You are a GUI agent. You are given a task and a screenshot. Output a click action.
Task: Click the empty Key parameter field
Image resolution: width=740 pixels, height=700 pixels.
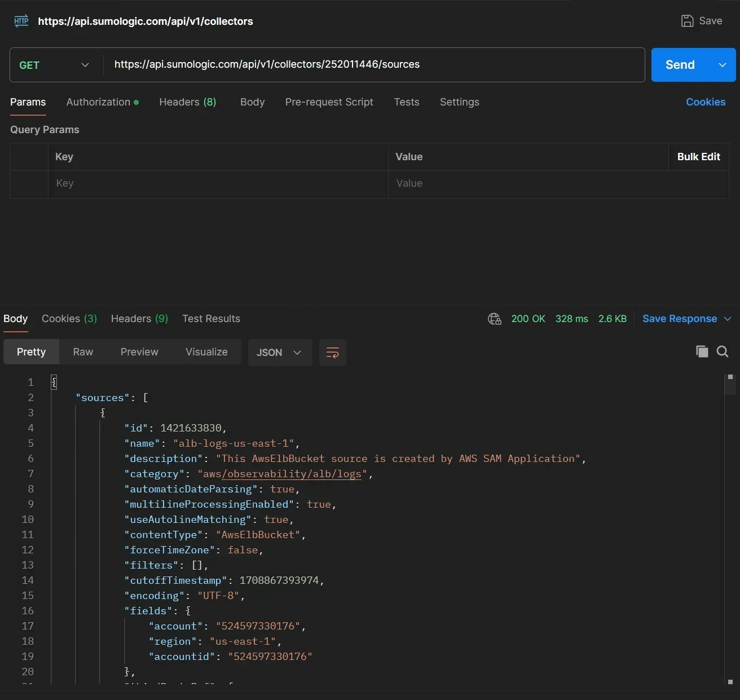(x=218, y=184)
